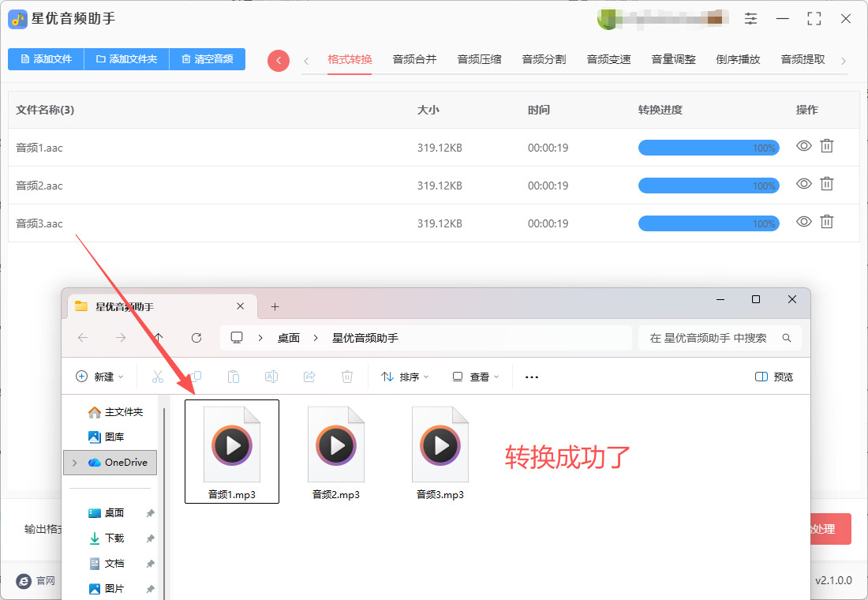Screen dimensions: 868x600
Task: Refresh the Explorer folder view
Action: point(196,337)
